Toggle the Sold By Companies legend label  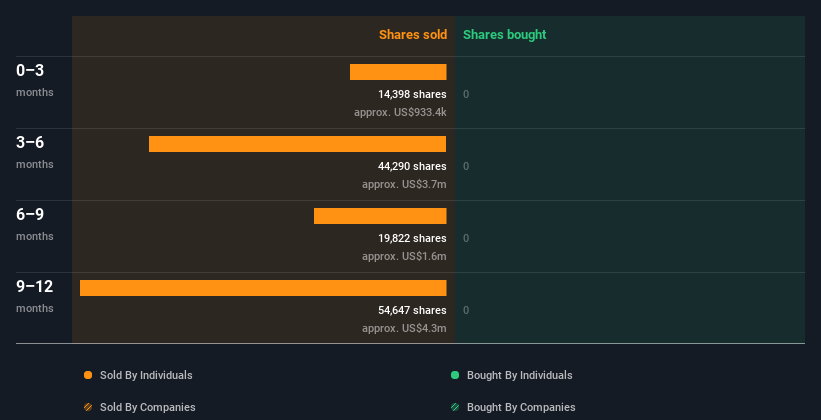point(147,407)
